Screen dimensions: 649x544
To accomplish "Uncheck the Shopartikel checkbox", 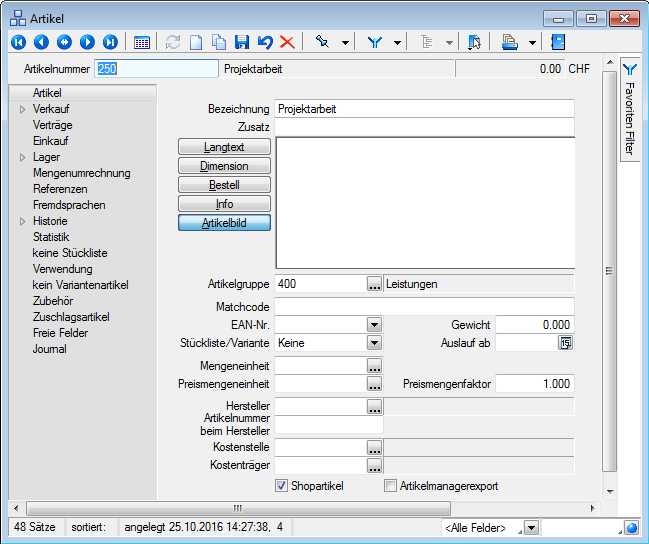I will click(x=281, y=486).
